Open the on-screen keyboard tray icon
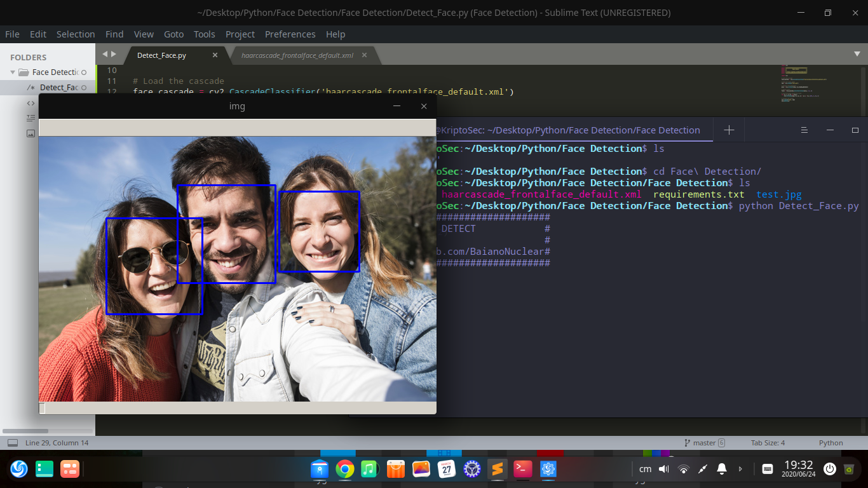 768,469
